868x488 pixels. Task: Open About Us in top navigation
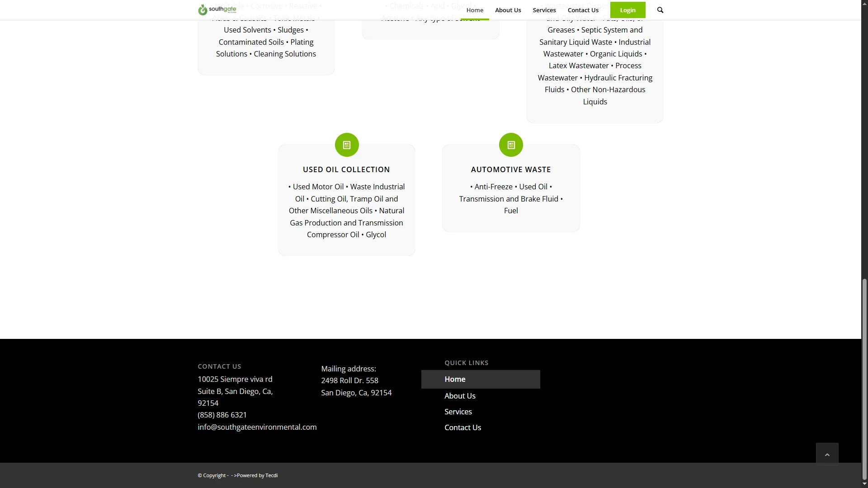click(508, 10)
